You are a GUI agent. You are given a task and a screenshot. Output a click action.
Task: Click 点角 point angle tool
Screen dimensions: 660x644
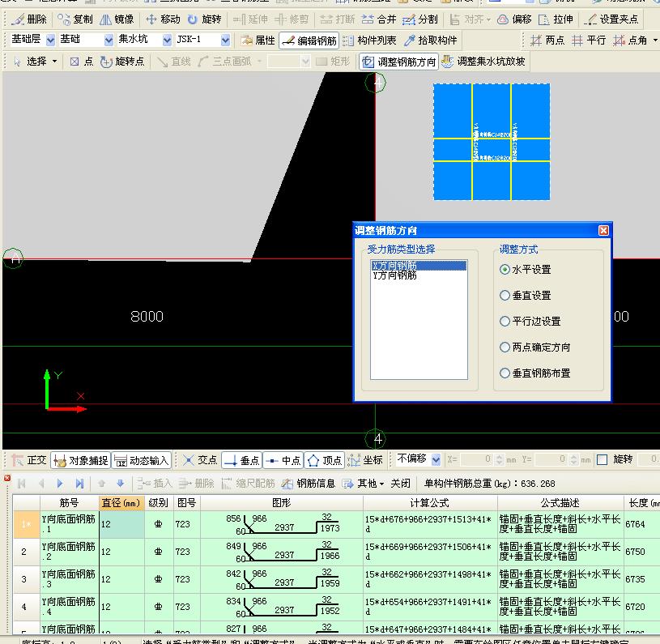(630, 41)
